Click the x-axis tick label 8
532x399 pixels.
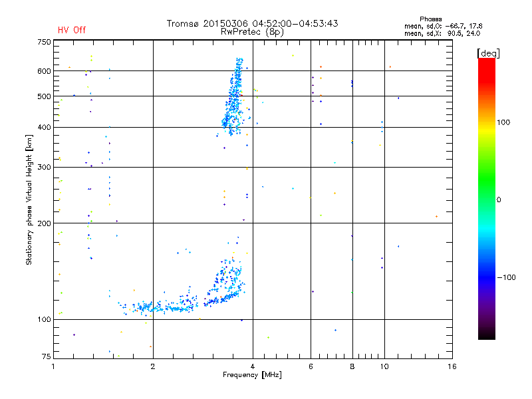click(x=352, y=366)
